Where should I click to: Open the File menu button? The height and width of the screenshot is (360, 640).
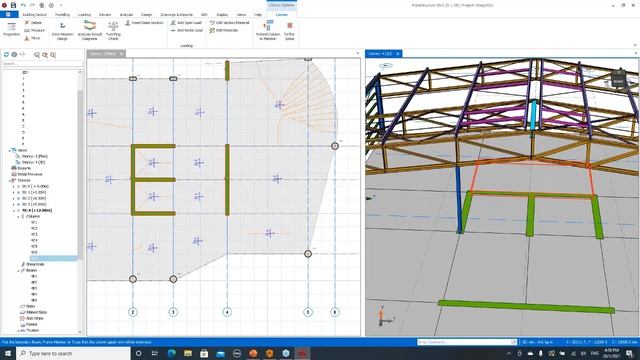pyautogui.click(x=9, y=15)
